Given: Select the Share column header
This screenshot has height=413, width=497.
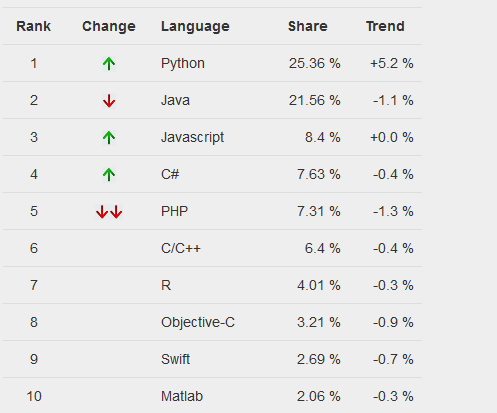Looking at the screenshot, I should tap(308, 26).
